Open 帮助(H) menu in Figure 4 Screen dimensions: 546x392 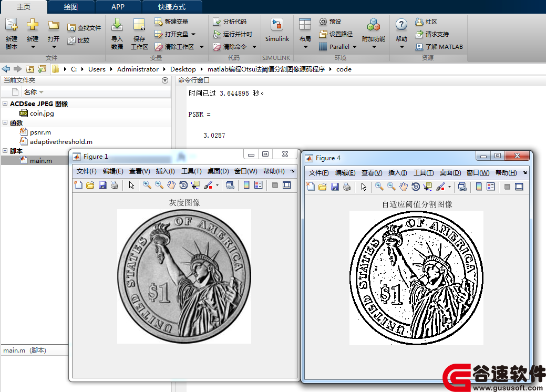506,173
